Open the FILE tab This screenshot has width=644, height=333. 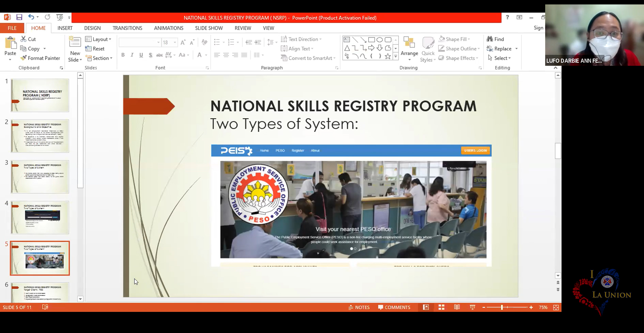[x=12, y=28]
